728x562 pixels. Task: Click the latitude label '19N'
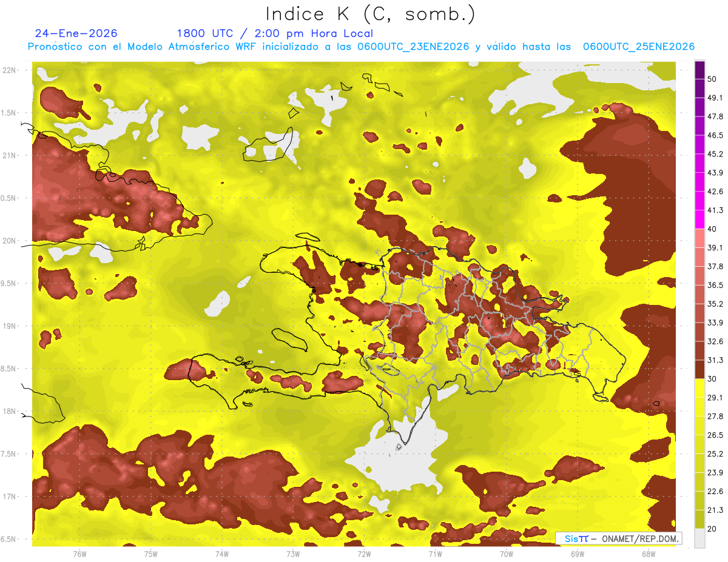point(8,326)
